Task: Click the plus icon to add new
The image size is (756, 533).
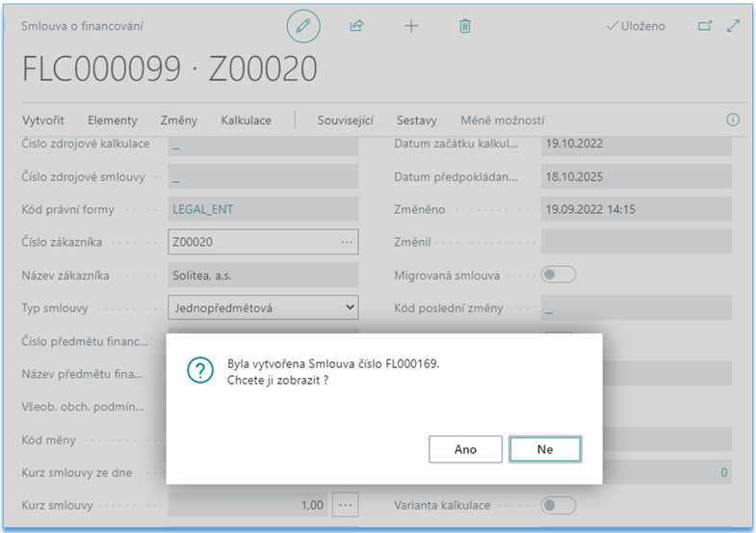Action: coord(411,26)
